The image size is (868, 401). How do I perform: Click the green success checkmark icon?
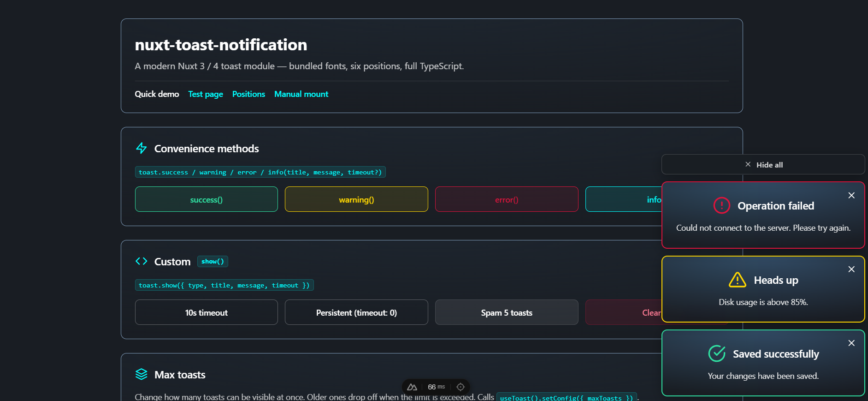(x=717, y=353)
